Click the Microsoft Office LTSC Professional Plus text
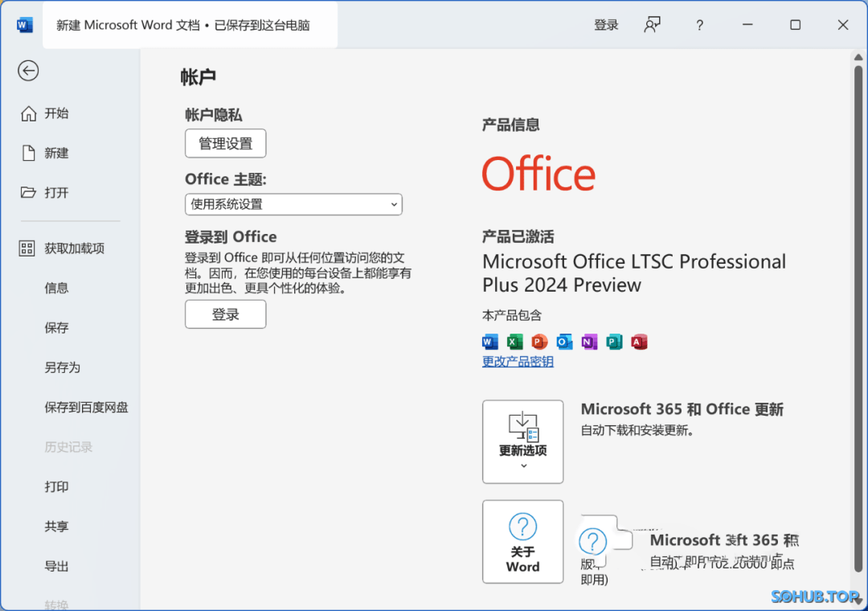Viewport: 868px width, 611px height. click(x=634, y=273)
